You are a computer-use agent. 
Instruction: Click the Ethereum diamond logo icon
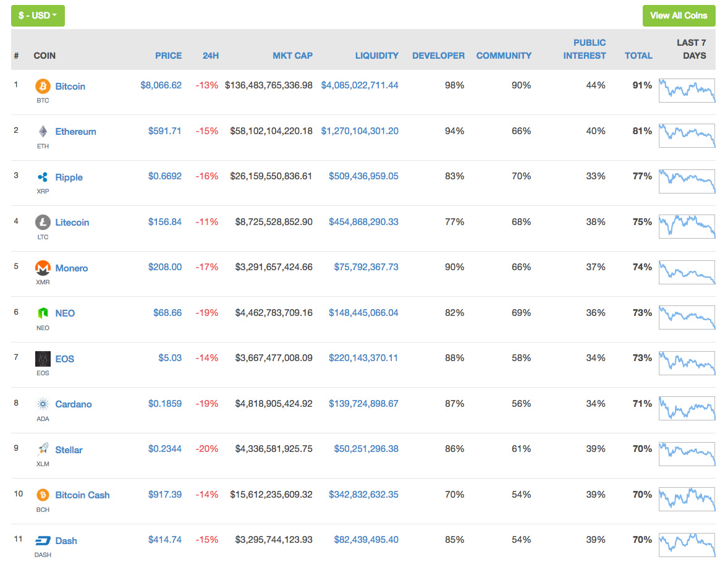pyautogui.click(x=43, y=132)
